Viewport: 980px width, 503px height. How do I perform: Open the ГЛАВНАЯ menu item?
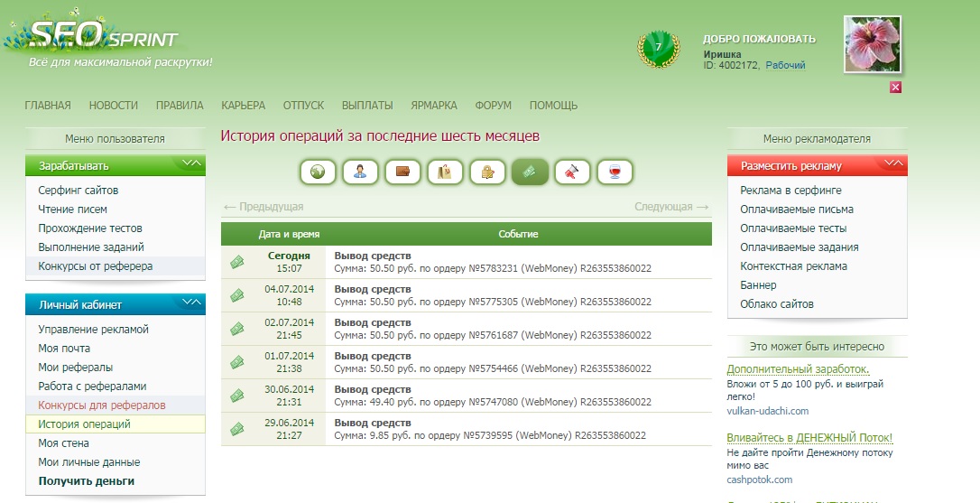tap(48, 105)
